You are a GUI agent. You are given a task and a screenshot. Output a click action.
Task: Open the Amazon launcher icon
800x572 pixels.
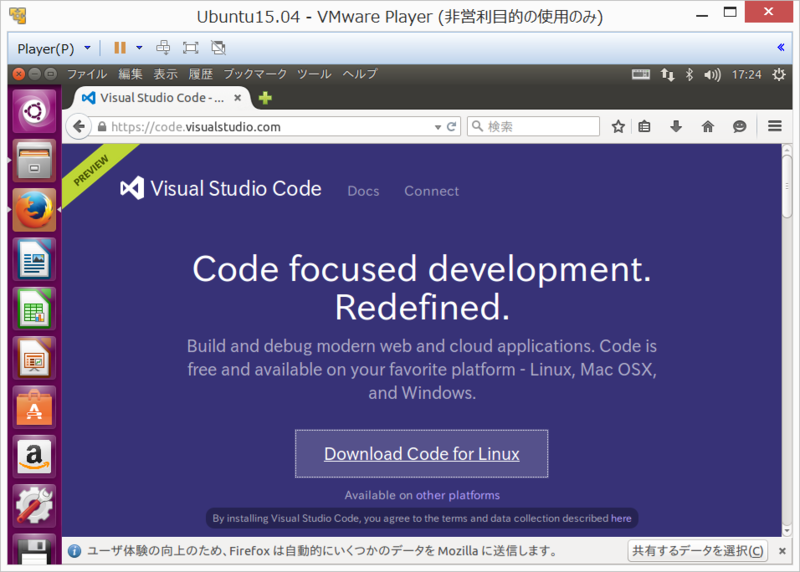point(34,457)
